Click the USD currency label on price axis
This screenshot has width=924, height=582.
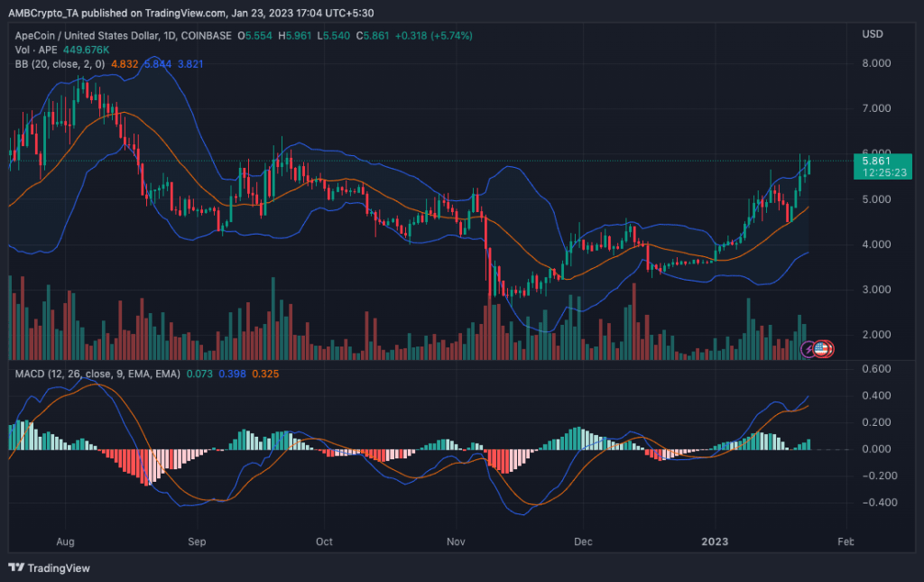872,35
